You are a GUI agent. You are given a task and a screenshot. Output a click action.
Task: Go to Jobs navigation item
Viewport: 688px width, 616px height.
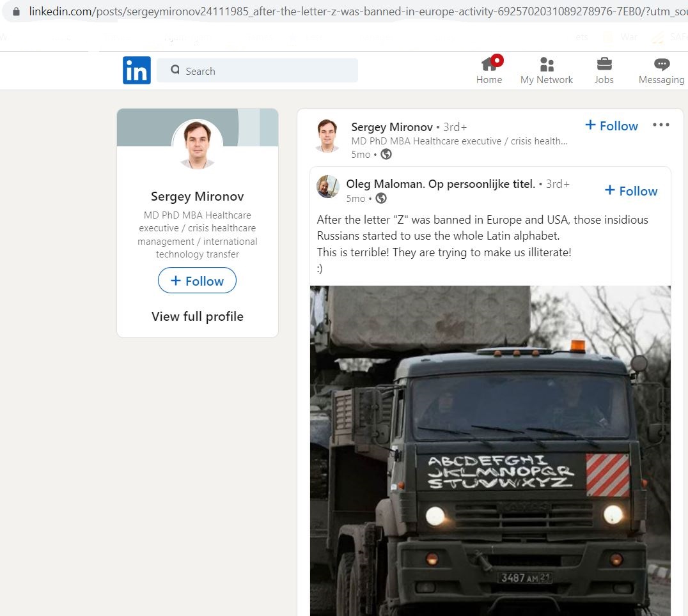(604, 70)
